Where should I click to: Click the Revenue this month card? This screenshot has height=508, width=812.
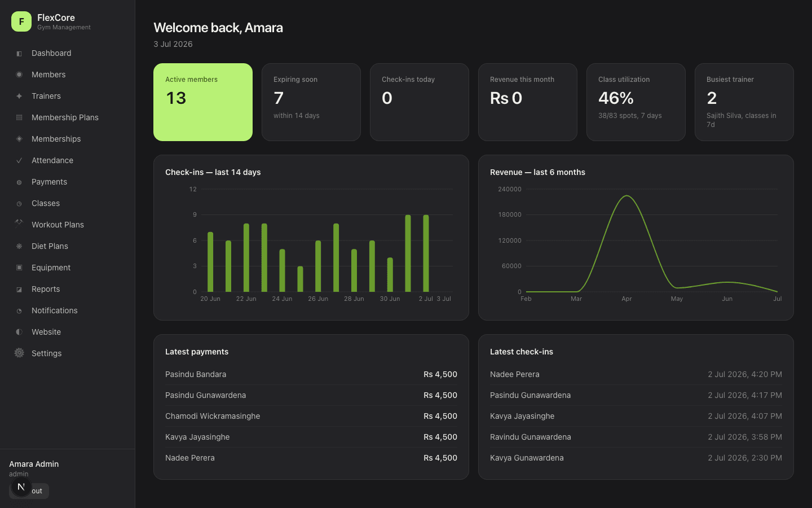528,102
